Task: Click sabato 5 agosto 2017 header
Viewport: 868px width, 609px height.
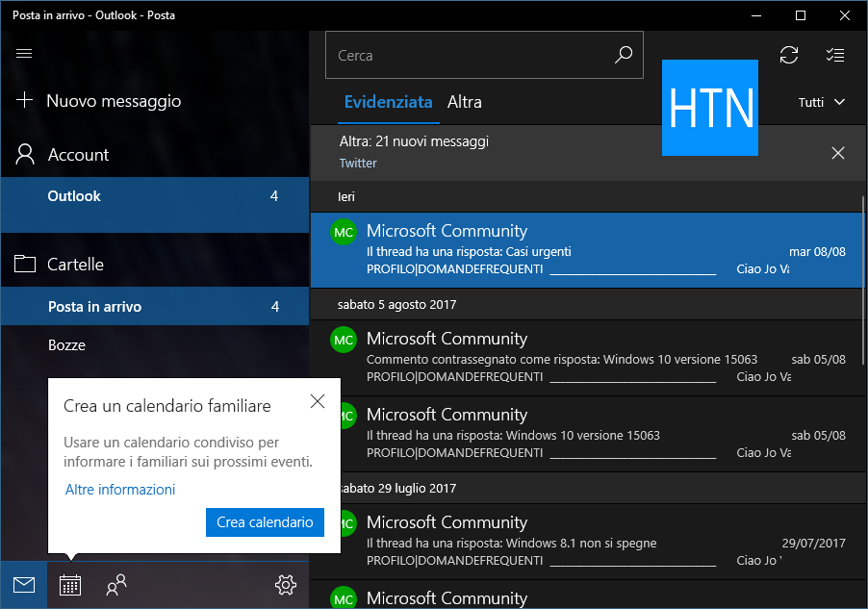Action: coord(396,304)
